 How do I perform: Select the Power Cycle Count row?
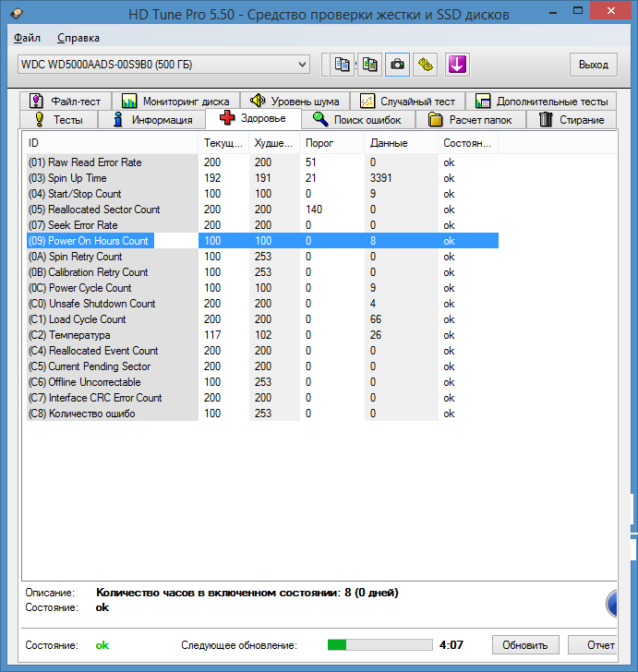(262, 288)
